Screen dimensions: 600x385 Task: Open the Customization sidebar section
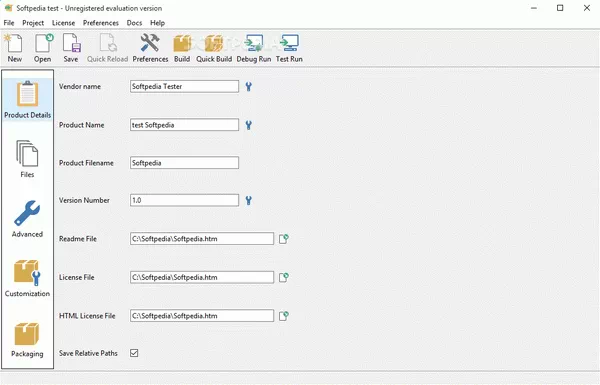click(27, 278)
